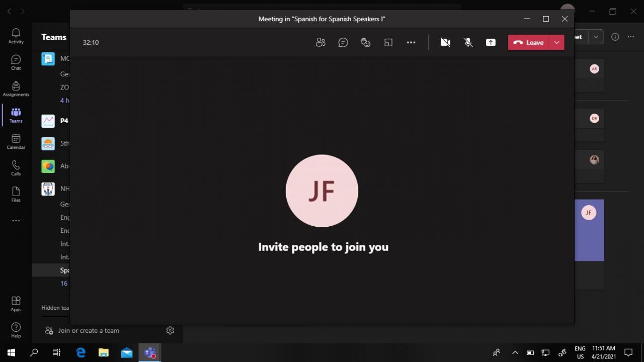
Task: Check battery status in system tray
Action: coord(530,352)
